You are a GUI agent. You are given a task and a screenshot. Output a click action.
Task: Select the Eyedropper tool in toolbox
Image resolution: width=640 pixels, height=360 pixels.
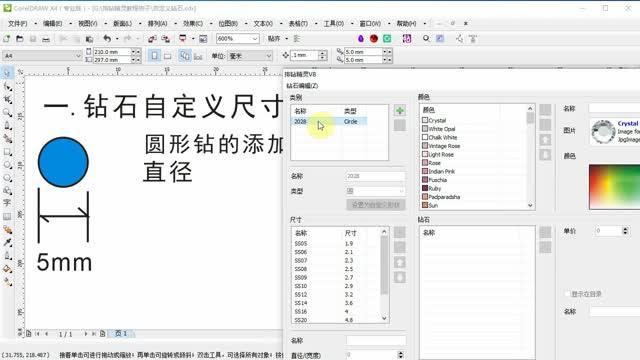pyautogui.click(x=7, y=242)
